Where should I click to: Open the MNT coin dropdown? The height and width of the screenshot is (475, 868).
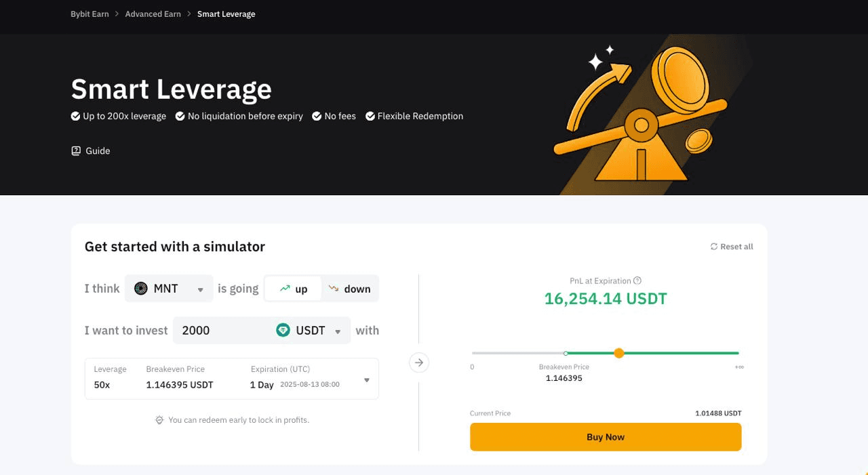point(170,289)
